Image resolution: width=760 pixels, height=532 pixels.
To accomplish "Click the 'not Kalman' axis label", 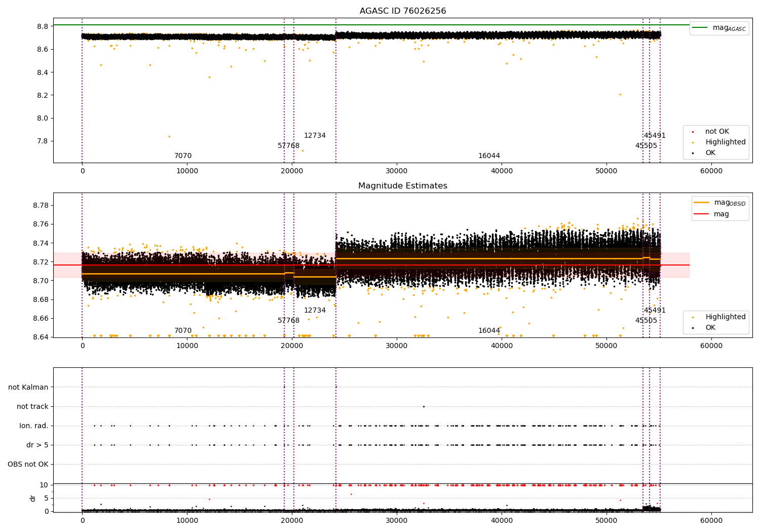I will (28, 388).
